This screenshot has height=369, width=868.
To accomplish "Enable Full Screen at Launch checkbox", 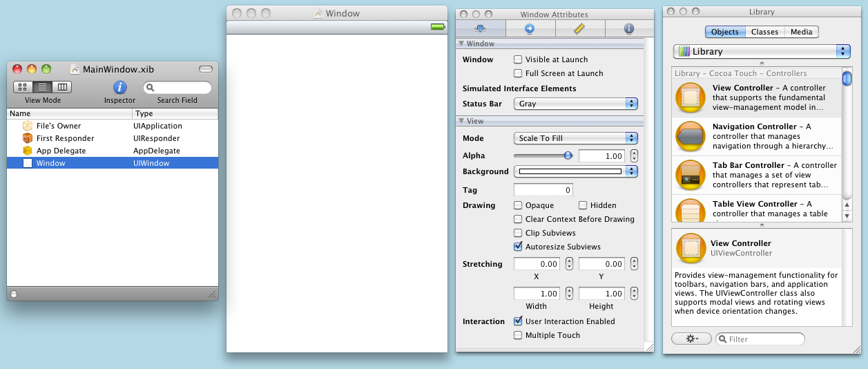I will click(518, 73).
